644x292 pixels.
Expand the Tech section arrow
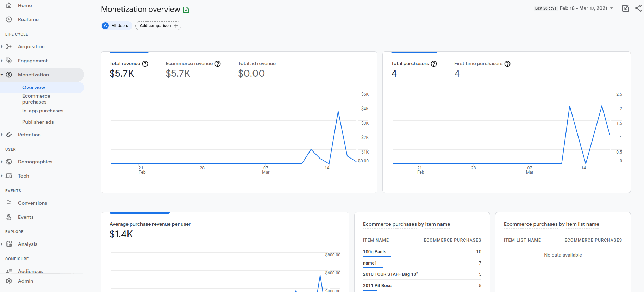point(2,176)
